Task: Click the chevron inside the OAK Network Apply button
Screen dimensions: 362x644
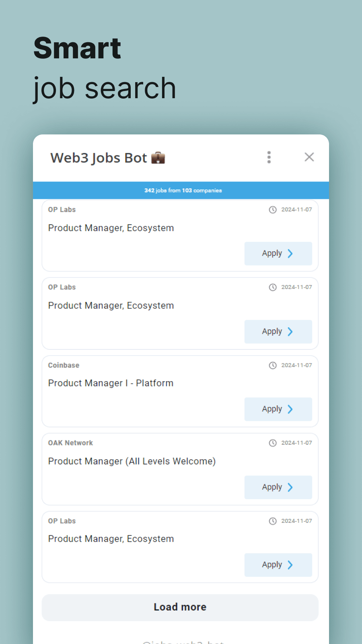Action: pos(290,487)
